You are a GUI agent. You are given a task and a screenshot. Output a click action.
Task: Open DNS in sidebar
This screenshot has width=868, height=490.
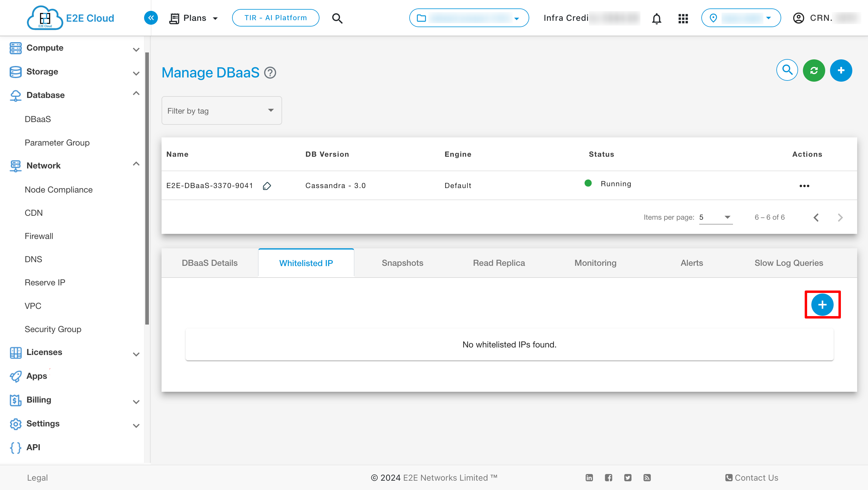tap(33, 259)
